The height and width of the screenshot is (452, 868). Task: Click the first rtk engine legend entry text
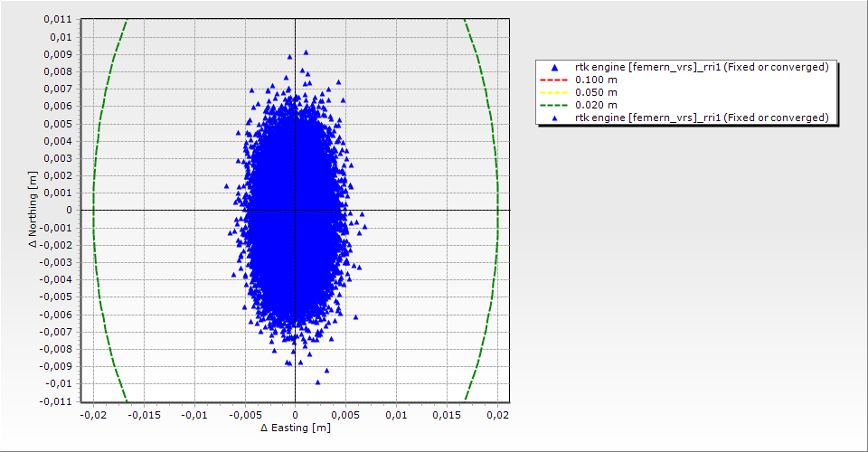(x=702, y=68)
